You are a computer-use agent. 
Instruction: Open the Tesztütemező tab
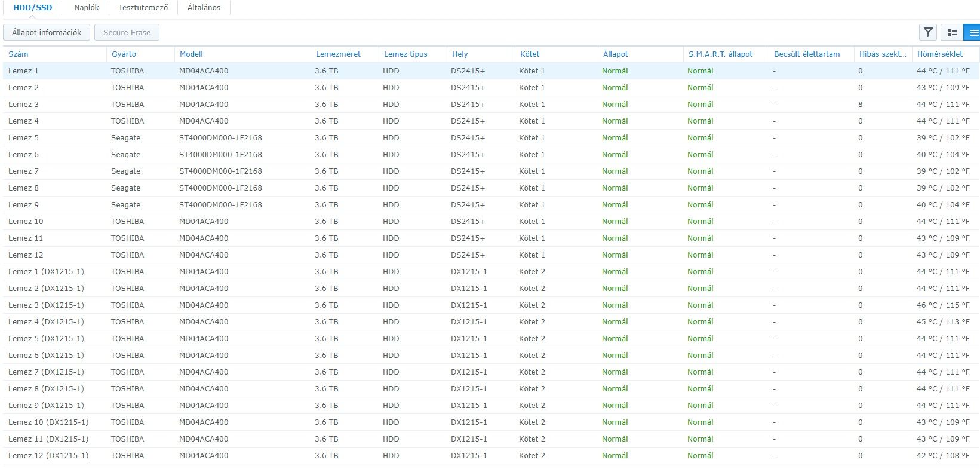click(x=143, y=8)
